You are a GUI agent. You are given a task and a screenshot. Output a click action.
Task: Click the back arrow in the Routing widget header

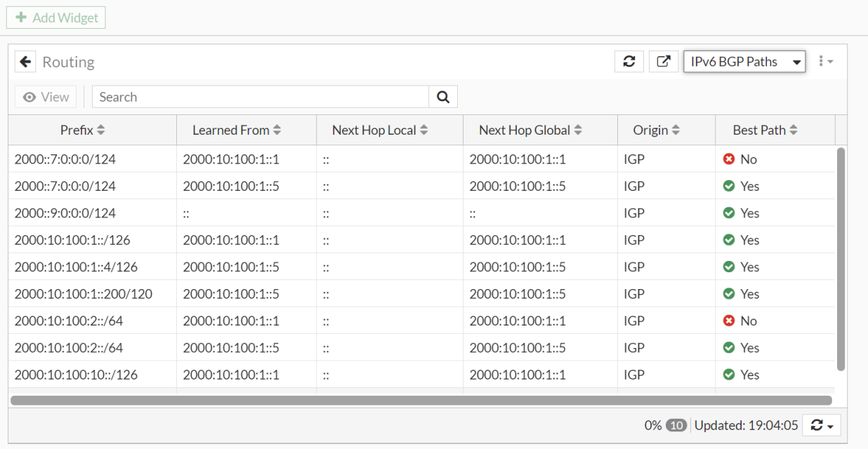coord(25,61)
